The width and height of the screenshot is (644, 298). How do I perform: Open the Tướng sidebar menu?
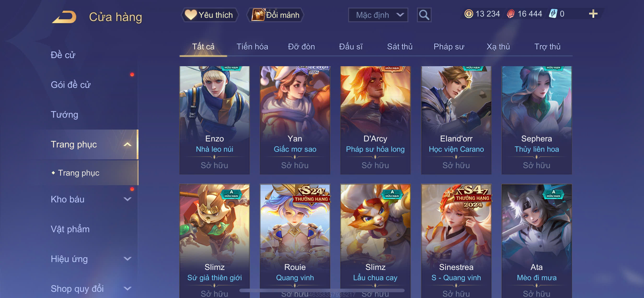[64, 115]
